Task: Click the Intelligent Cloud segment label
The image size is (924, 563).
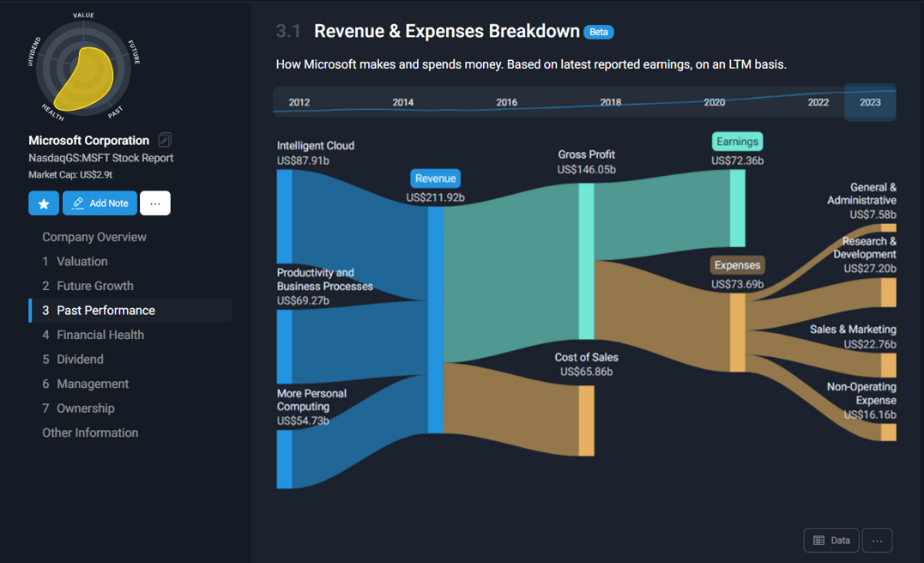Action: [316, 146]
